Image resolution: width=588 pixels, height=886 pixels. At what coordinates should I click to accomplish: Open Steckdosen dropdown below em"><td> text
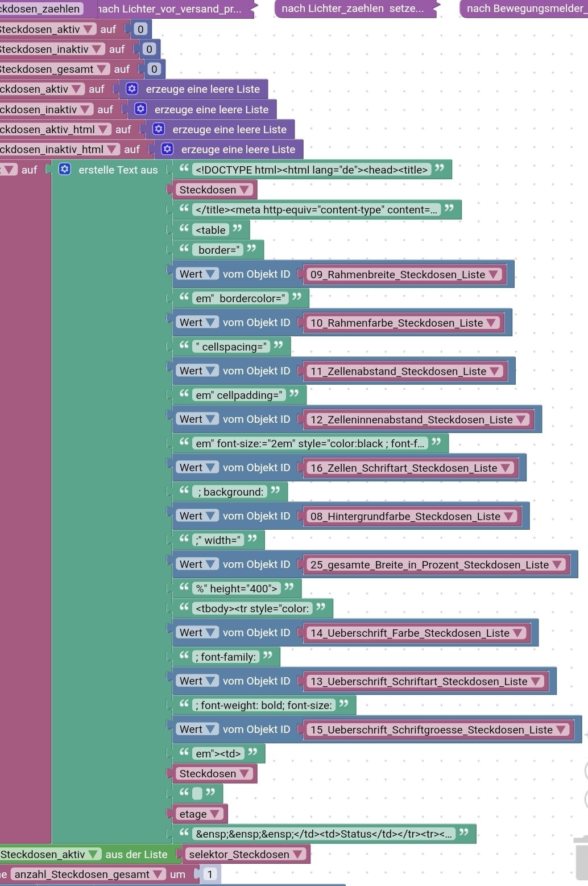(214, 773)
